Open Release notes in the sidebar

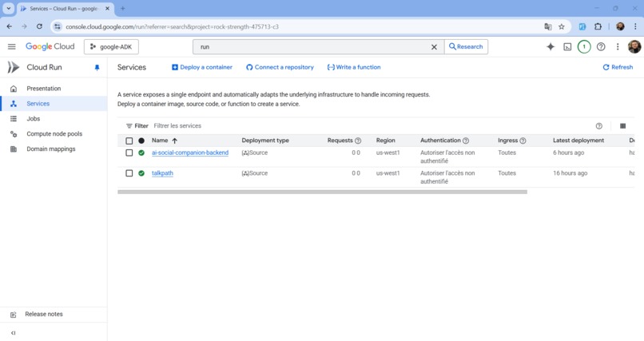pos(43,315)
